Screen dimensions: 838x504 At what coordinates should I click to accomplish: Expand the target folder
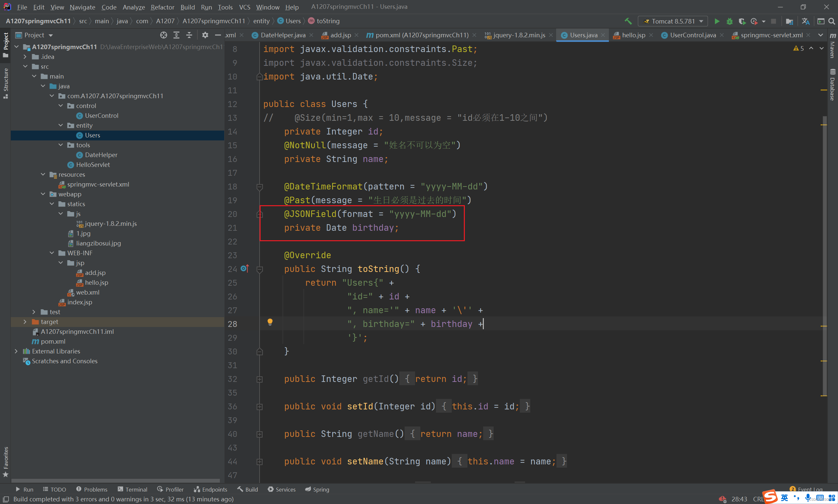(x=25, y=322)
